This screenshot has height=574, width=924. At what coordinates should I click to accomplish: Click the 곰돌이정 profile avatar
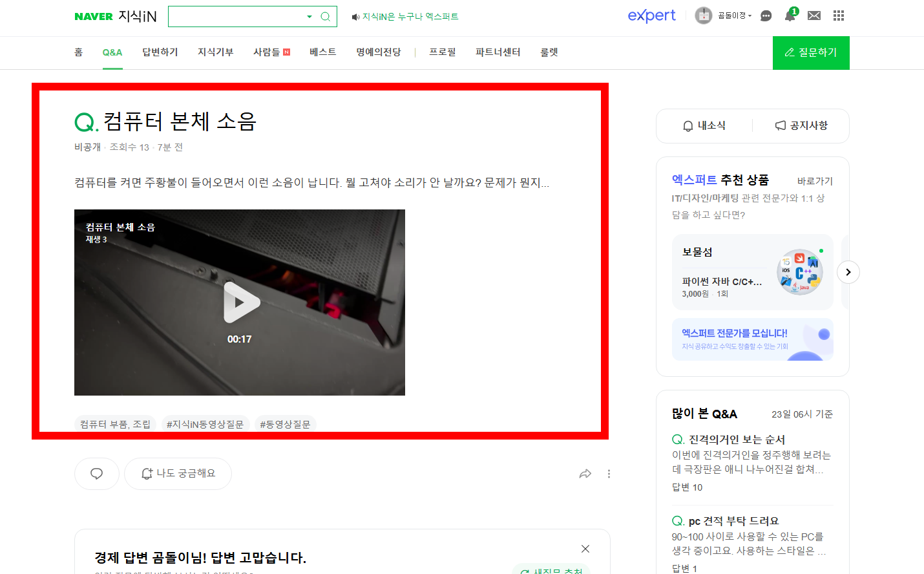click(703, 16)
